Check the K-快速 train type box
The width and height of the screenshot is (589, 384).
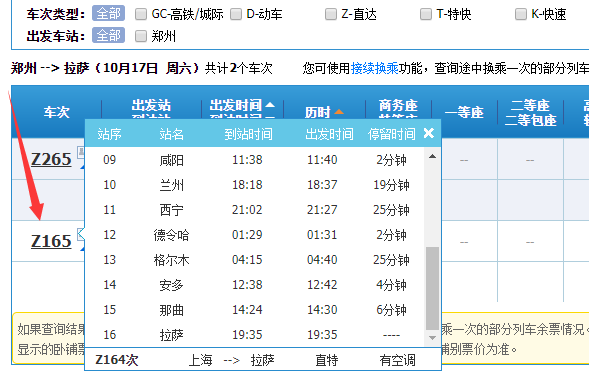click(521, 14)
